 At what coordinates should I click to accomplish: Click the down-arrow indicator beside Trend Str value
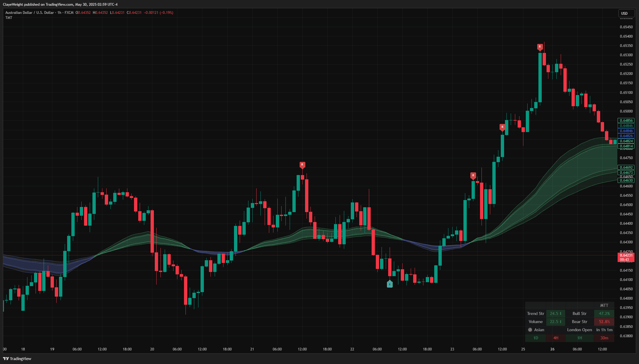pyautogui.click(x=561, y=313)
